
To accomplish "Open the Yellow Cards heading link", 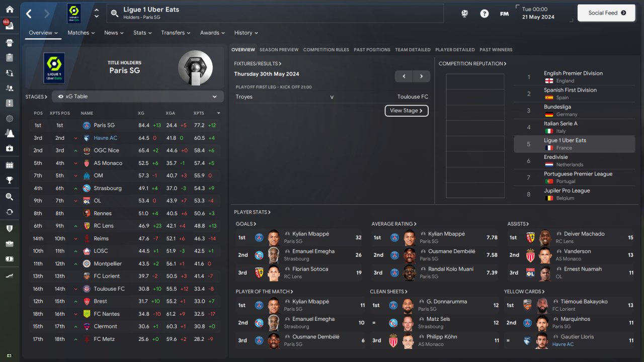I will coord(524,292).
